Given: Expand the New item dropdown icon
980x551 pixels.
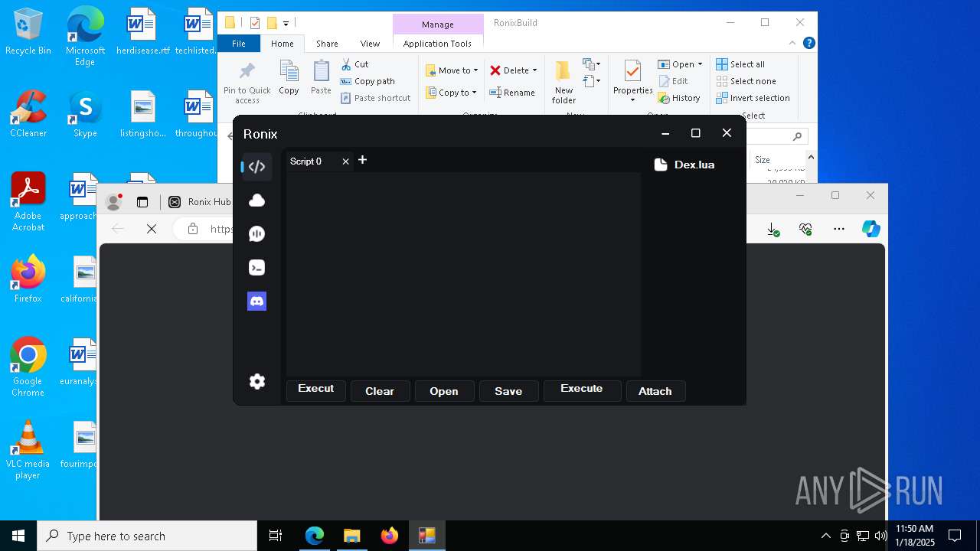Looking at the screenshot, I should click(x=592, y=64).
